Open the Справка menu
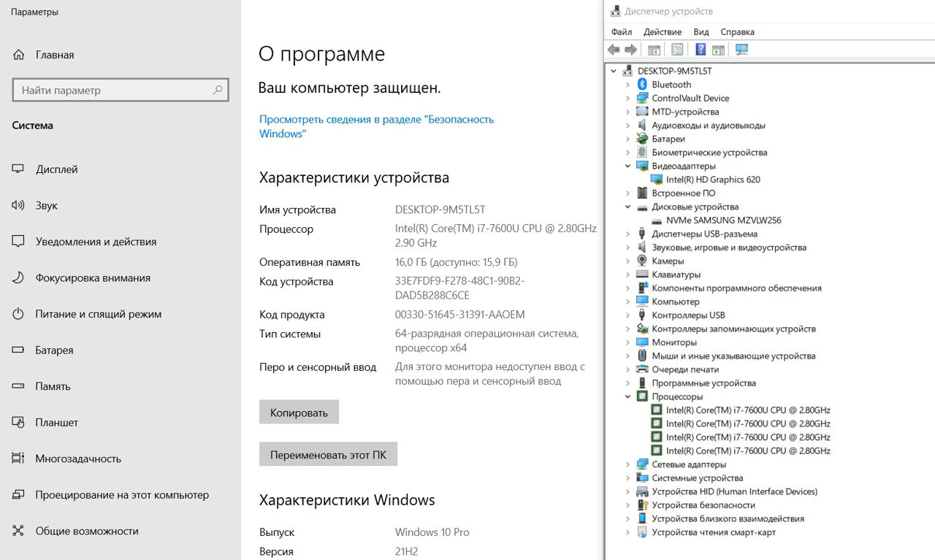 point(737,32)
